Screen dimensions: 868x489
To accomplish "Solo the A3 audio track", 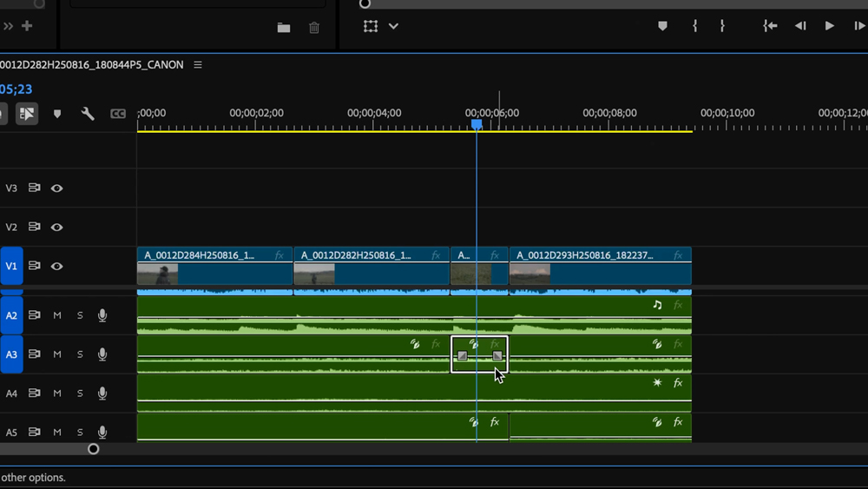I will [x=80, y=354].
